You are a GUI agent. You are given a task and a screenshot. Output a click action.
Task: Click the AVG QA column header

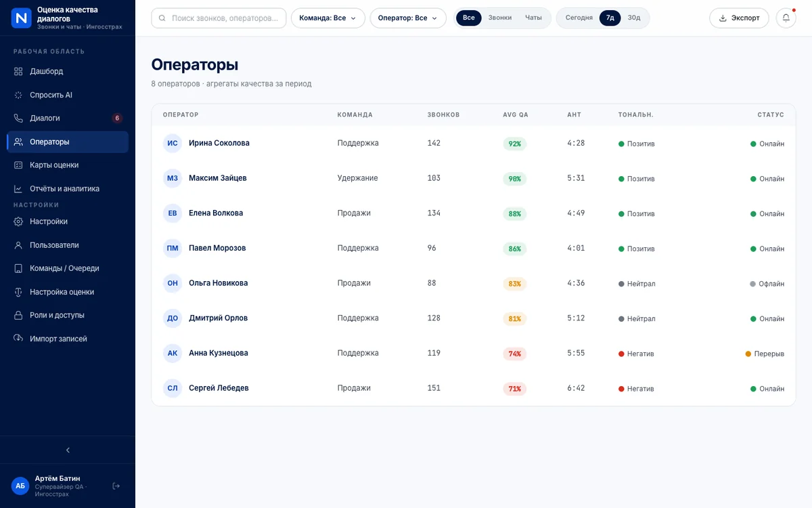pyautogui.click(x=516, y=114)
